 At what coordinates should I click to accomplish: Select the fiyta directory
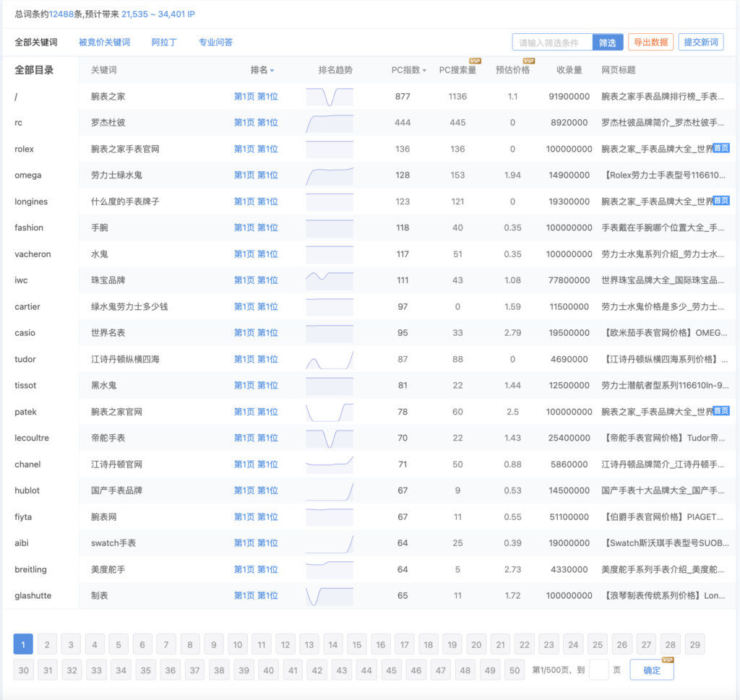click(x=23, y=517)
